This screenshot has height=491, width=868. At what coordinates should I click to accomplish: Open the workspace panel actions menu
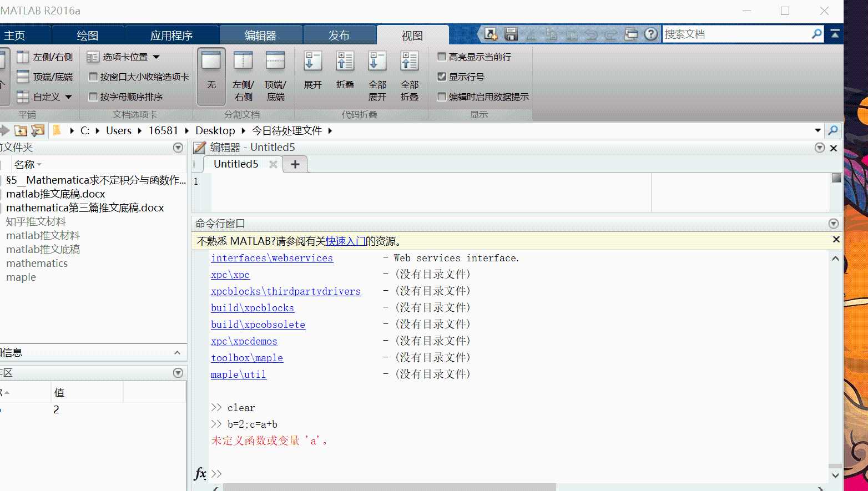tap(178, 373)
